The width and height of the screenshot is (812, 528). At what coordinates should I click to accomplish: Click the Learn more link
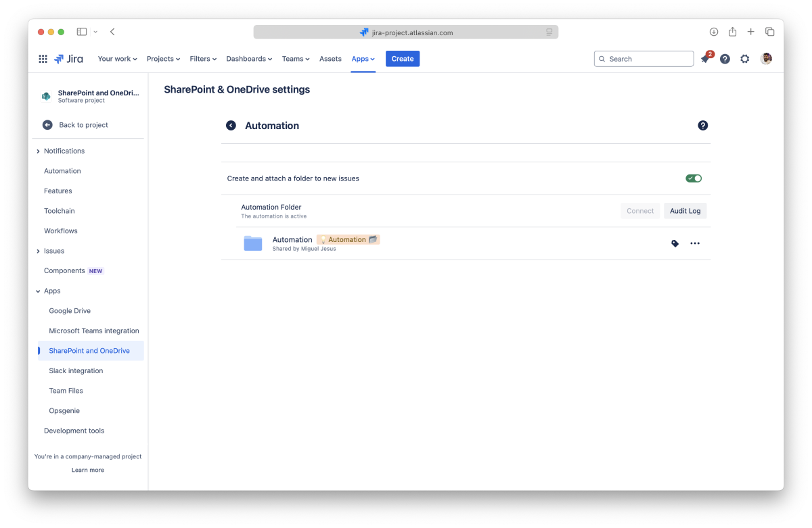88,470
